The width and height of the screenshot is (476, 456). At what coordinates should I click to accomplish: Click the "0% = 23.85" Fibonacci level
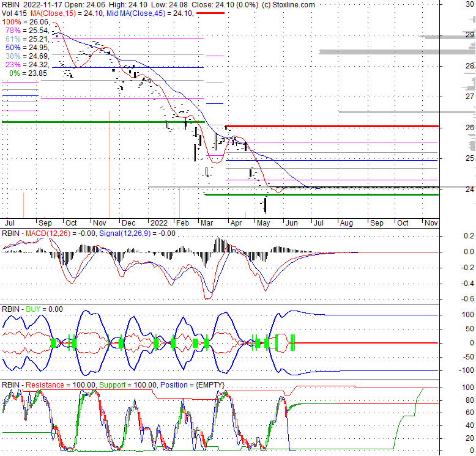point(28,73)
